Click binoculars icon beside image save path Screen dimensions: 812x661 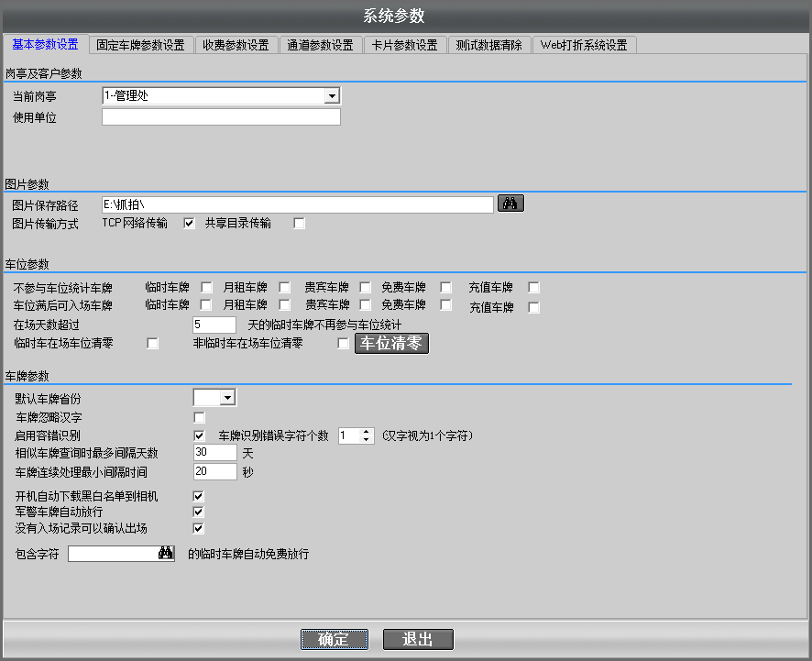point(510,204)
